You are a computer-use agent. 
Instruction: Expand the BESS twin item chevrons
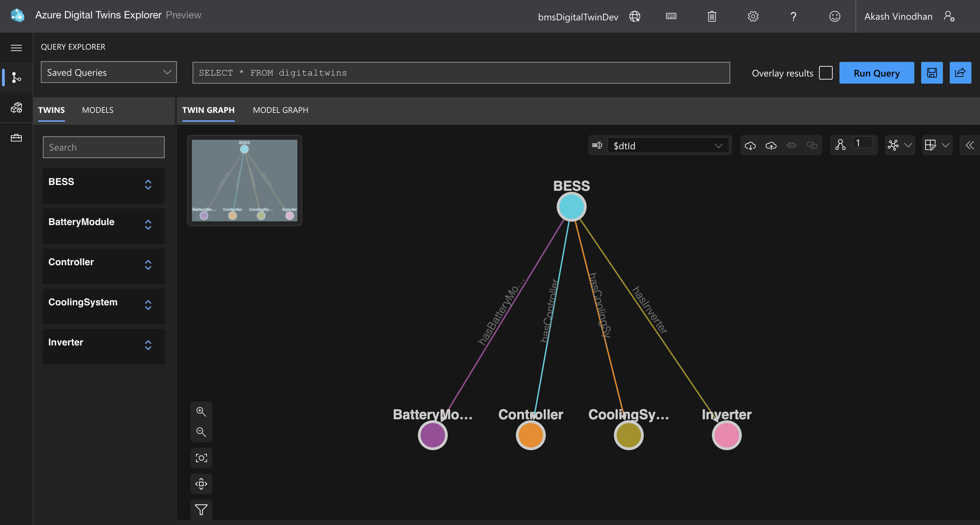click(148, 185)
